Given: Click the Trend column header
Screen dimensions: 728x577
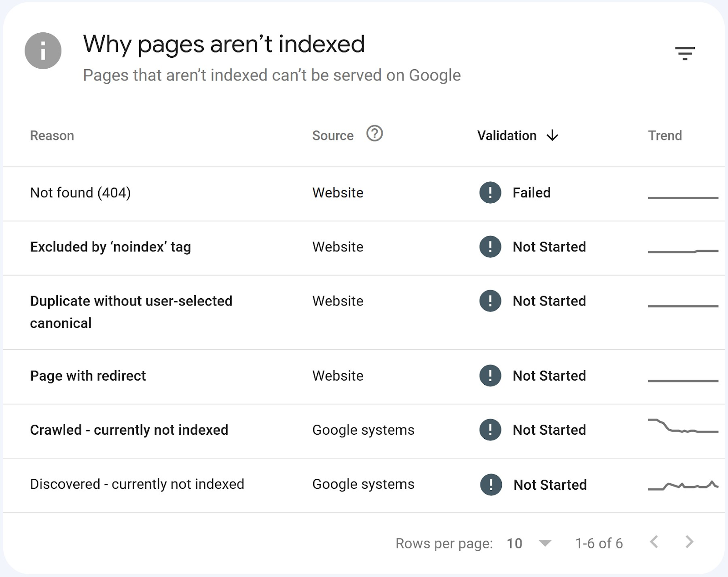Looking at the screenshot, I should 665,135.
